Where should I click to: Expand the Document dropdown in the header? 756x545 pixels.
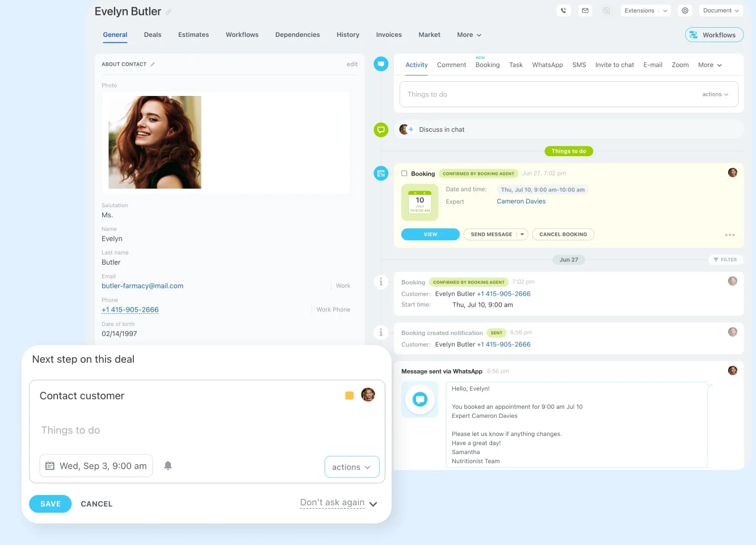point(721,10)
